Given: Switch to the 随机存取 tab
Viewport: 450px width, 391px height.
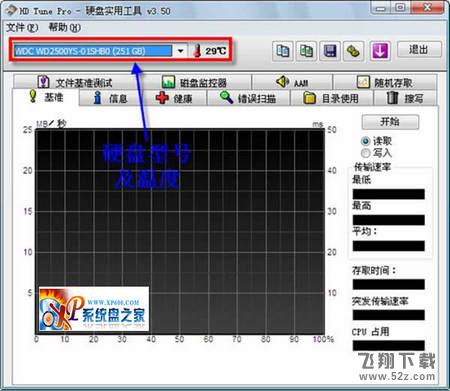Looking at the screenshot, I should [385, 82].
